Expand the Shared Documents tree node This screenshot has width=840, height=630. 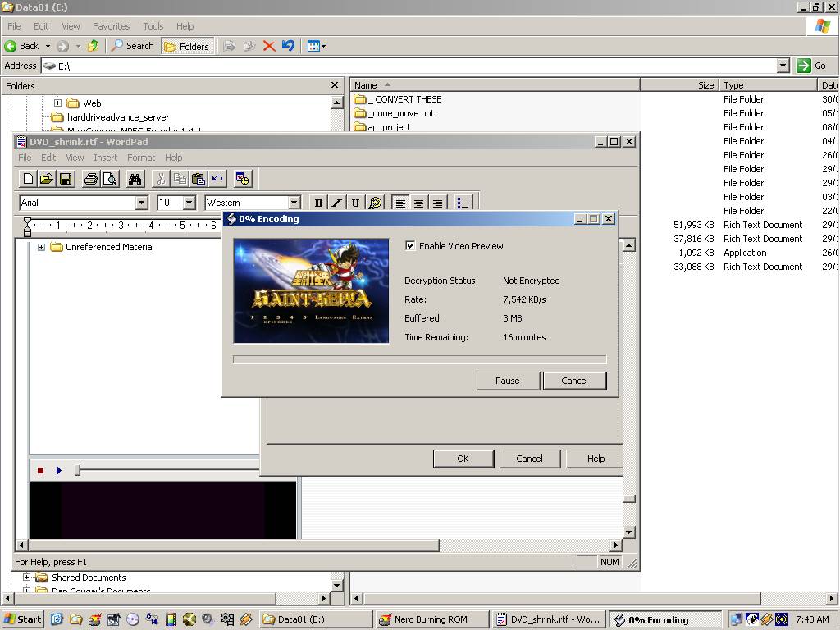point(26,577)
